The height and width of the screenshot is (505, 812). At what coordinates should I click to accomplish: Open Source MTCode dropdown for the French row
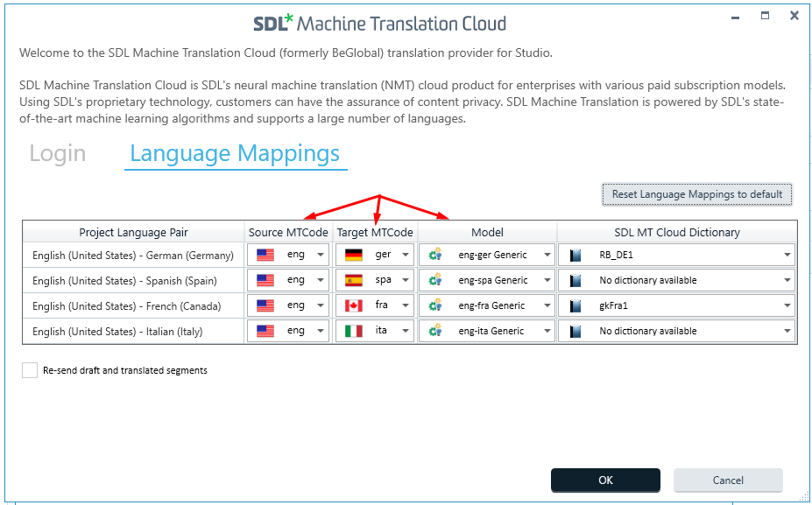(321, 305)
